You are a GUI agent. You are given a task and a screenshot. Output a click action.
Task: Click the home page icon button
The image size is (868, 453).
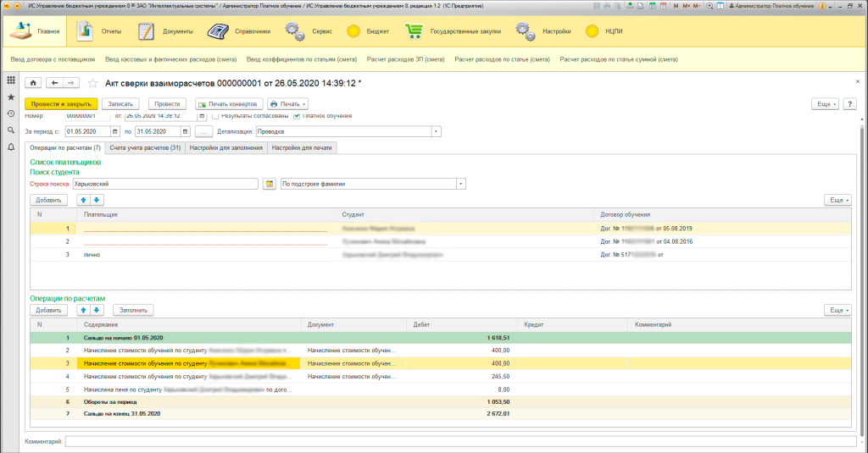tap(35, 83)
